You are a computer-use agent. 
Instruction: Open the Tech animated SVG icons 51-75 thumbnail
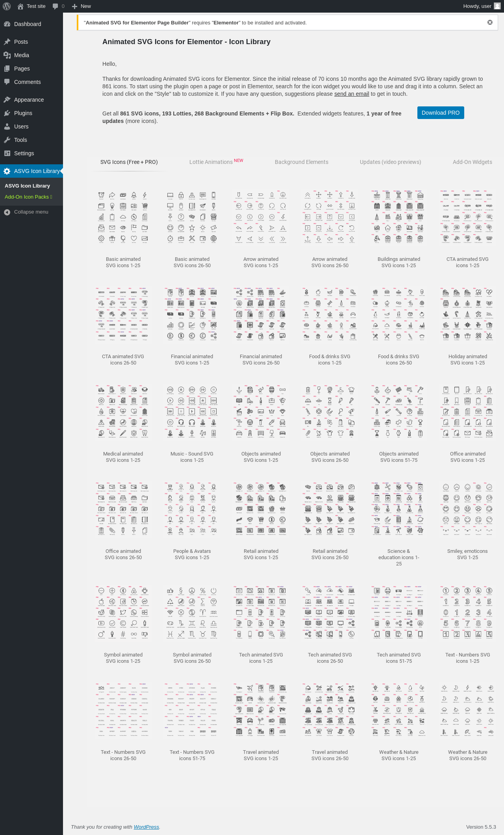click(399, 612)
